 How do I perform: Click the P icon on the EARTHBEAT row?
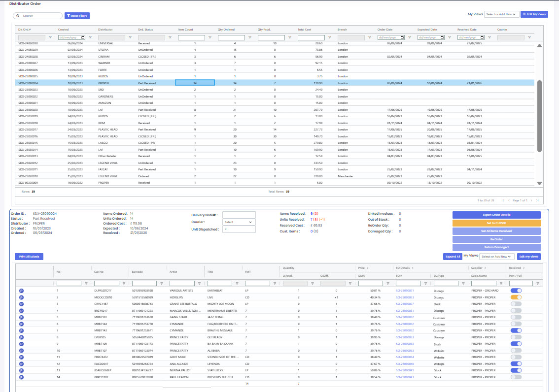tap(21, 291)
